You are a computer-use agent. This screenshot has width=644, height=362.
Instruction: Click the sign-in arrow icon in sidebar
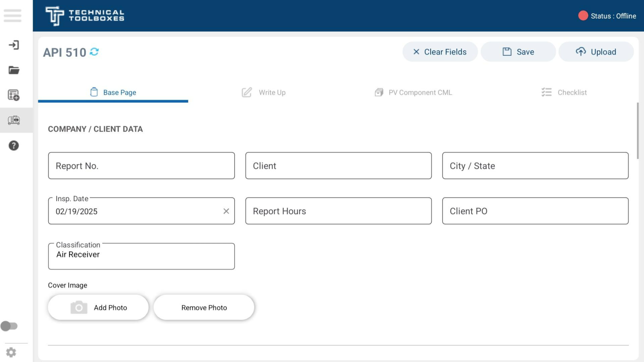[13, 45]
